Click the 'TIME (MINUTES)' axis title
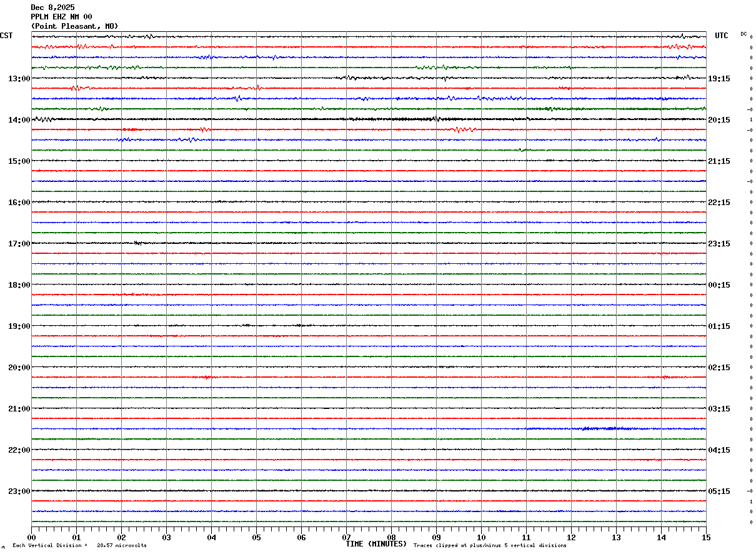 coord(376,544)
